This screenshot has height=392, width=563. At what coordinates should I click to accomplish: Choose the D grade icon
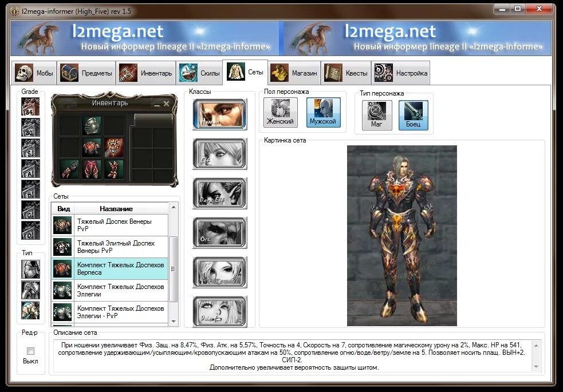(30, 230)
